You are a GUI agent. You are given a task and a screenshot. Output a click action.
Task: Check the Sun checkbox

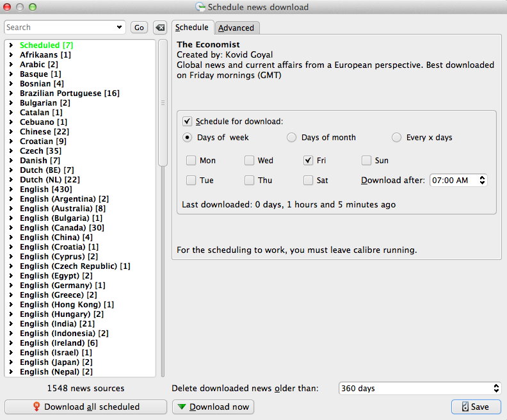[x=366, y=160]
